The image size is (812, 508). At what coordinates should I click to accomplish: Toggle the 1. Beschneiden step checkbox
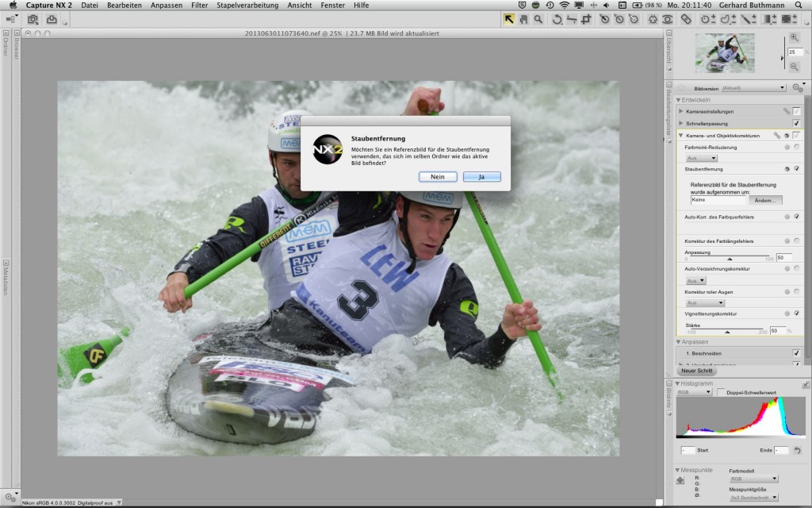[796, 353]
